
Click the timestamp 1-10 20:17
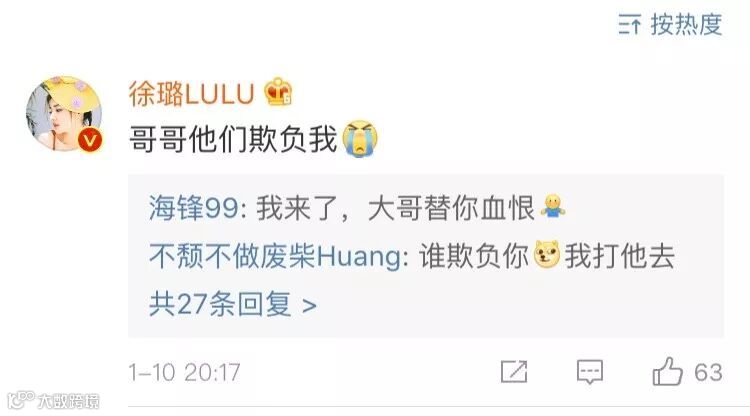point(185,372)
